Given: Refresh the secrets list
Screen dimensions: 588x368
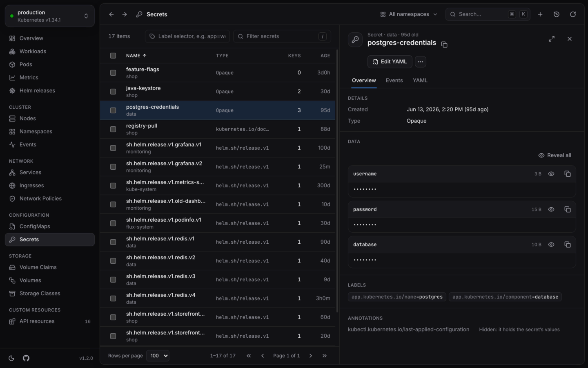Looking at the screenshot, I should pos(573,14).
